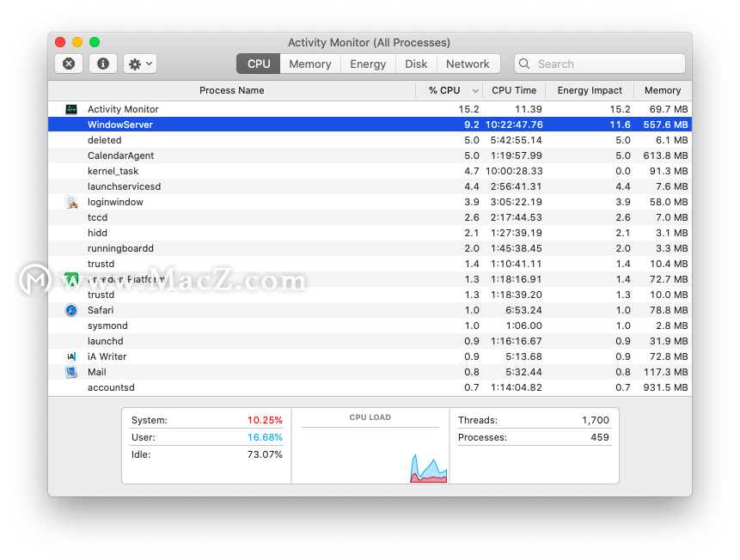Select the Safari process name
Screen dimensions: 740x560
click(x=101, y=310)
